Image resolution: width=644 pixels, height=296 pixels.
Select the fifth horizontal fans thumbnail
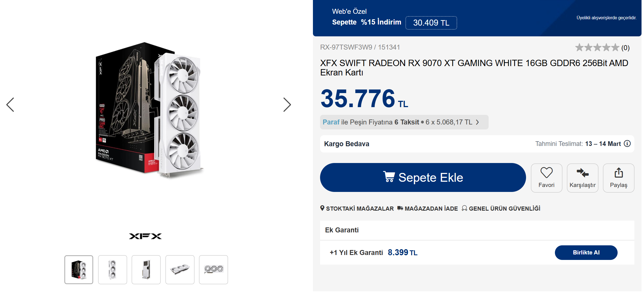point(213,270)
